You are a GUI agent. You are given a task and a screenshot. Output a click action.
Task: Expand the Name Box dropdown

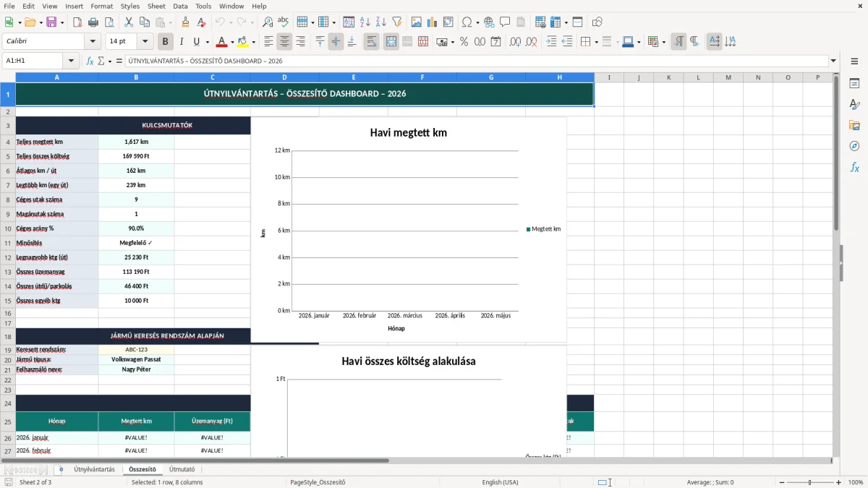pyautogui.click(x=71, y=61)
